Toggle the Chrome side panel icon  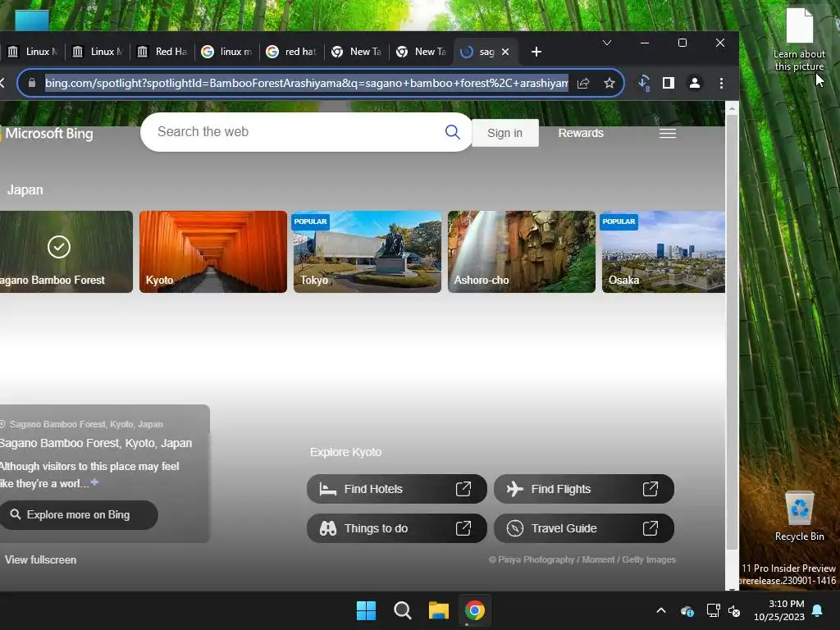click(x=669, y=83)
